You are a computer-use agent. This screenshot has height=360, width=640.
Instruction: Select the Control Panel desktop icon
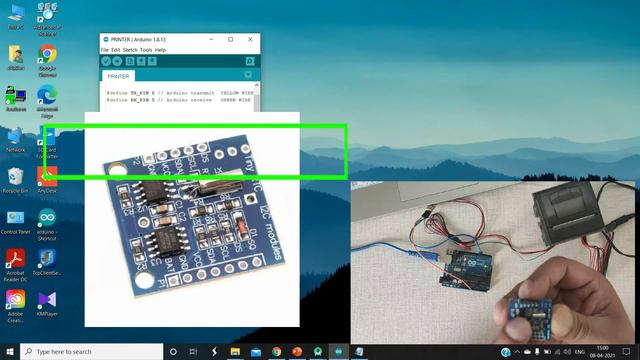tap(16, 222)
